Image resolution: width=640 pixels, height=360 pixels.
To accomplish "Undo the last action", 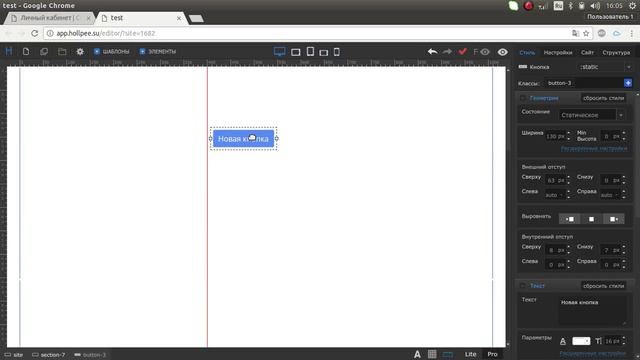I will pos(433,52).
